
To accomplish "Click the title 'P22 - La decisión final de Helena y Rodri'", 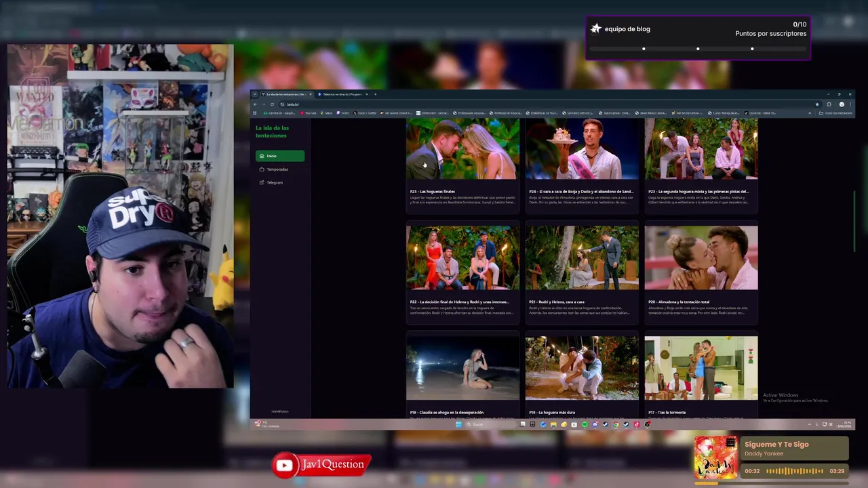I will [459, 302].
